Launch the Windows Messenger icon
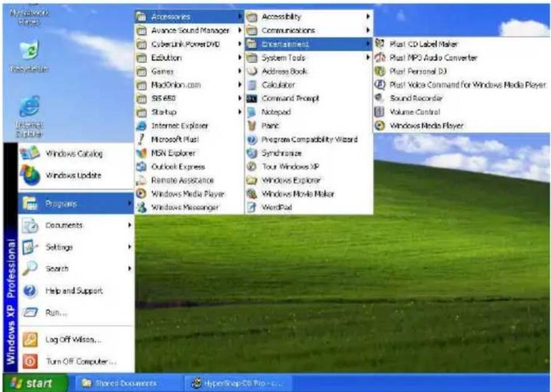551x392 pixels. point(141,207)
